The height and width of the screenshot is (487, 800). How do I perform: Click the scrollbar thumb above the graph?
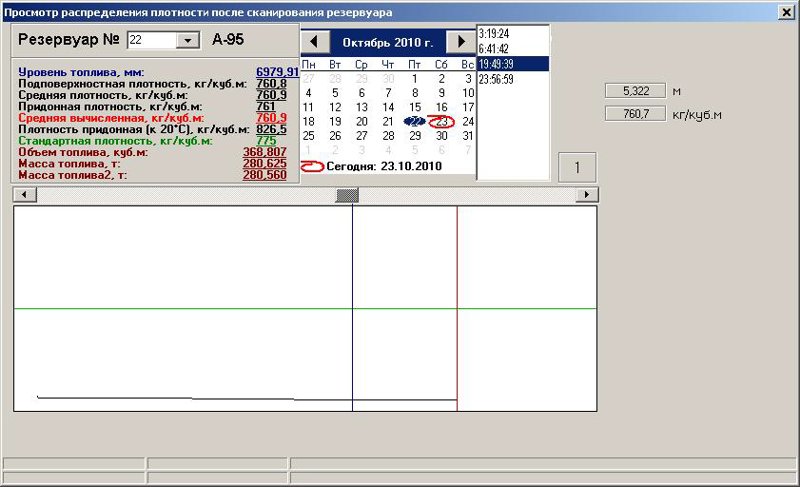(x=347, y=195)
